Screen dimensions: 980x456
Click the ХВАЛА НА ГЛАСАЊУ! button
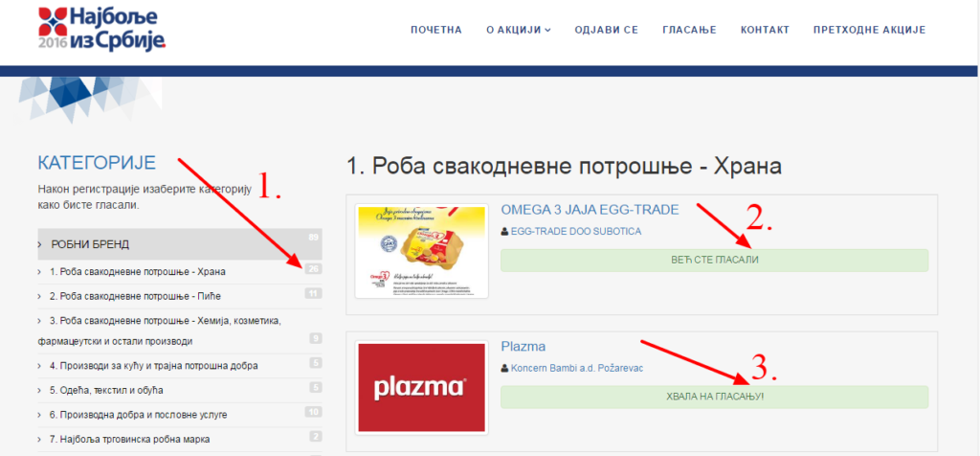pyautogui.click(x=714, y=397)
